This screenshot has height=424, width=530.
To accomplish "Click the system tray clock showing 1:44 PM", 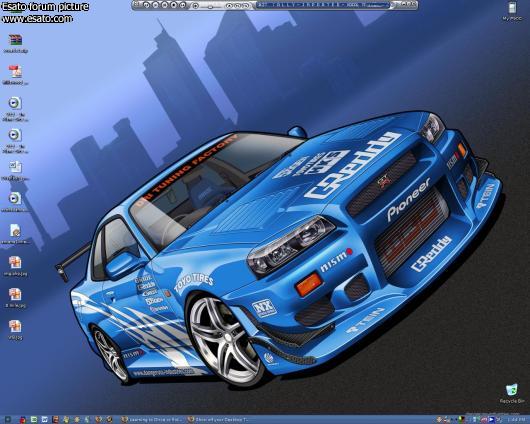I will point(517,420).
